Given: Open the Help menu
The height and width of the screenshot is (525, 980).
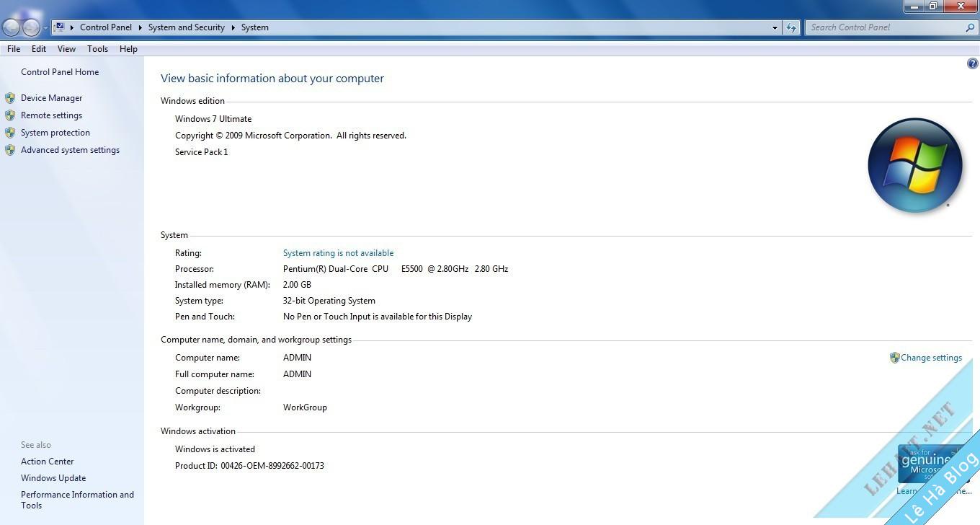Looking at the screenshot, I should [128, 49].
